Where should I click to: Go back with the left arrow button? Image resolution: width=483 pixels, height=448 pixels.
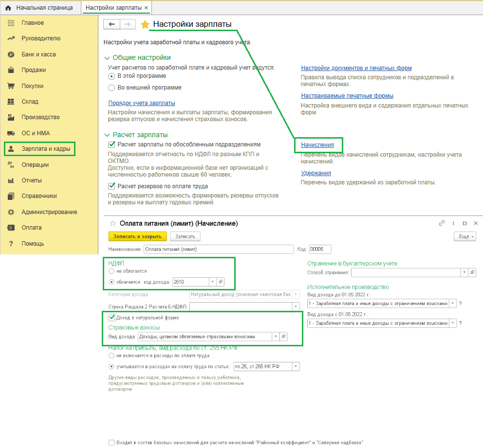pos(111,24)
